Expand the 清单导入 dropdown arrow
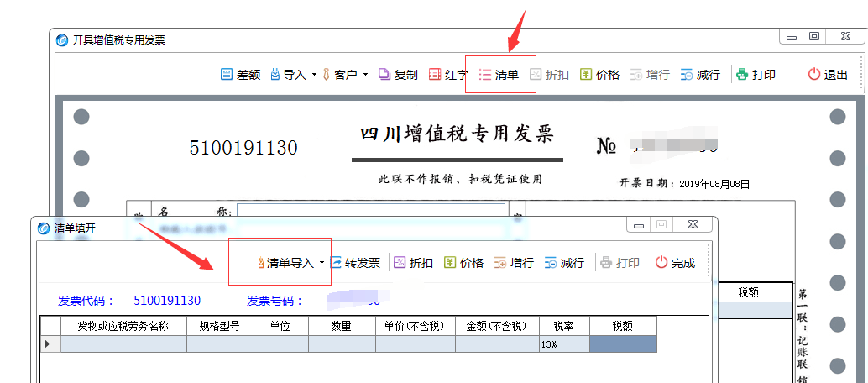This screenshot has width=868, height=383. (x=322, y=263)
